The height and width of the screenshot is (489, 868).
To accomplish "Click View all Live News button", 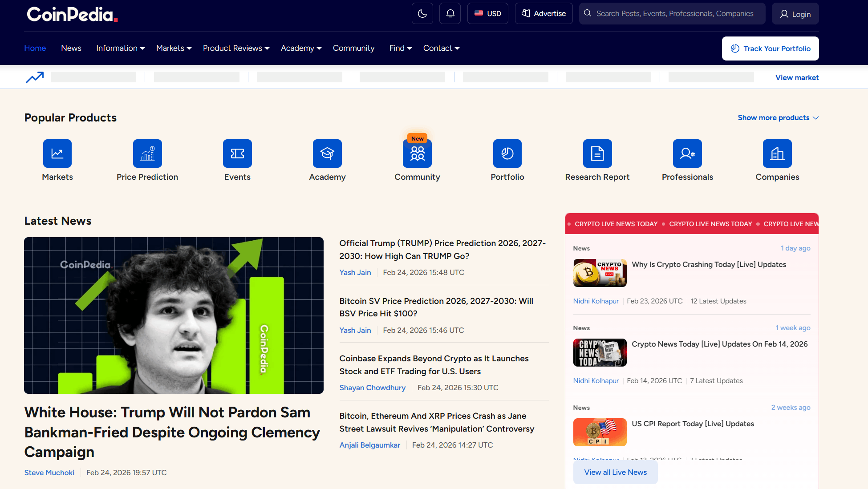I will coord(615,472).
